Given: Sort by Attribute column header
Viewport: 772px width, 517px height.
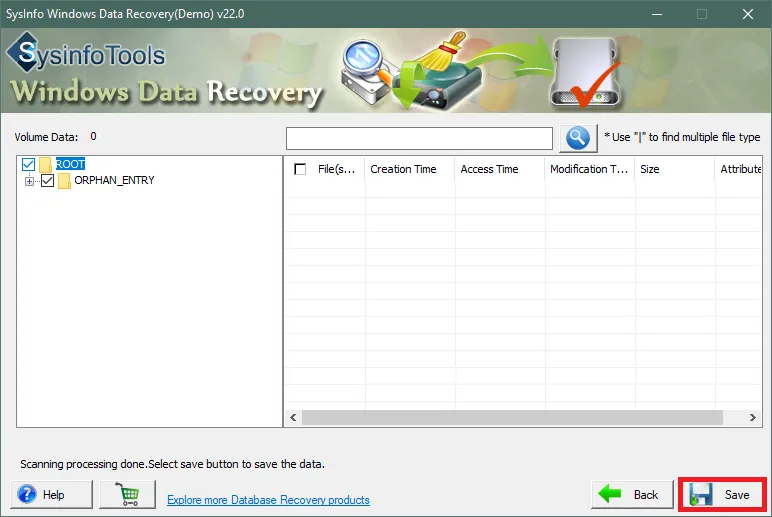Looking at the screenshot, I should click(739, 169).
